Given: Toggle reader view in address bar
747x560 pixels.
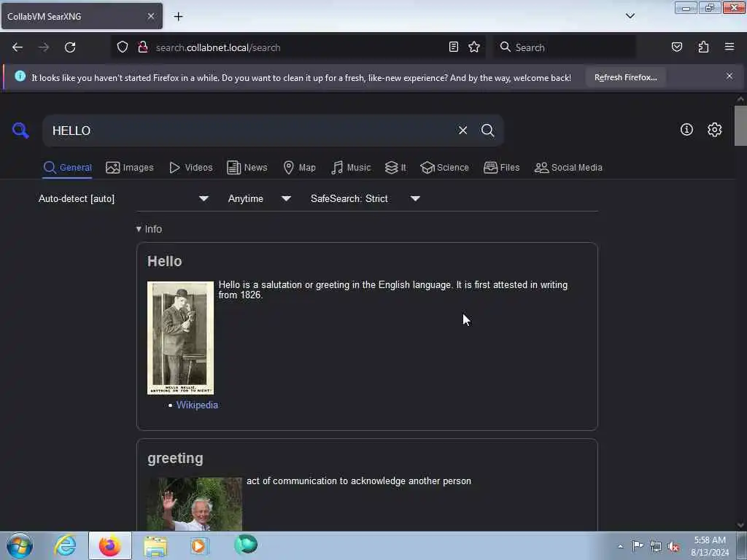Looking at the screenshot, I should coord(454,47).
